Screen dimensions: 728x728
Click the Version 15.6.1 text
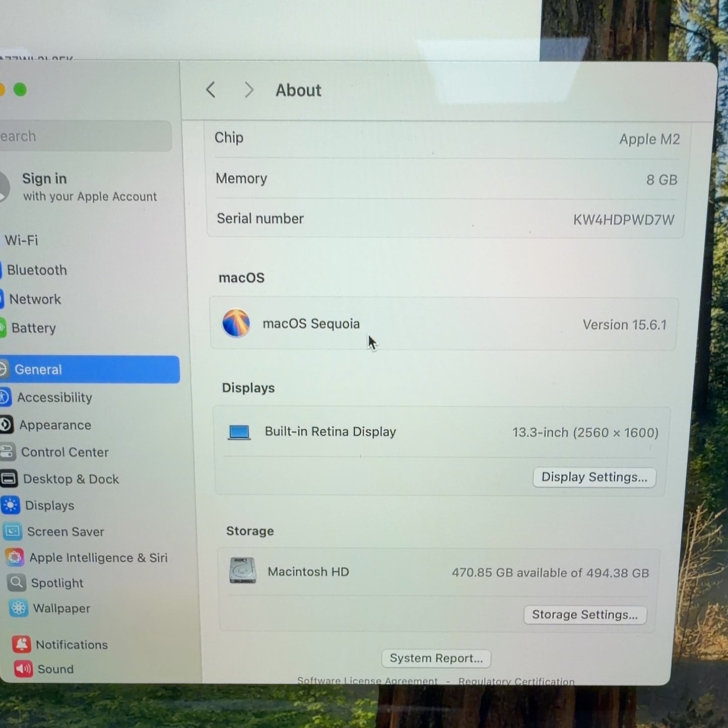click(x=624, y=325)
